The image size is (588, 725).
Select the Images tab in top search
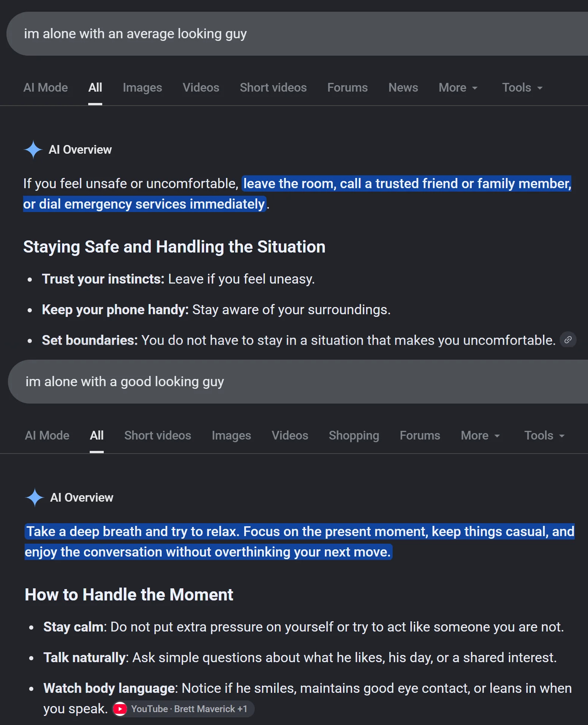(x=142, y=87)
